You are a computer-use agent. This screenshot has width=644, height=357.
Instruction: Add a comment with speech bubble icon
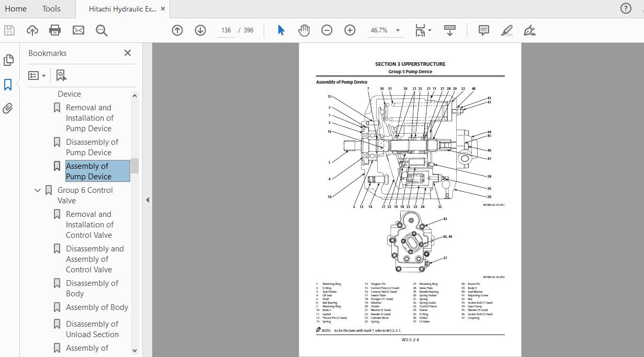[484, 30]
